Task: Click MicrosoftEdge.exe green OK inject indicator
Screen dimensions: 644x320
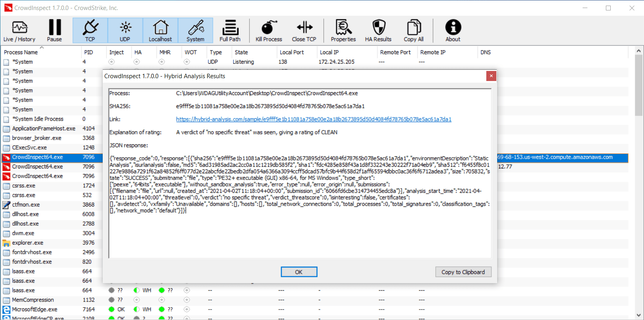Action: coord(112,310)
